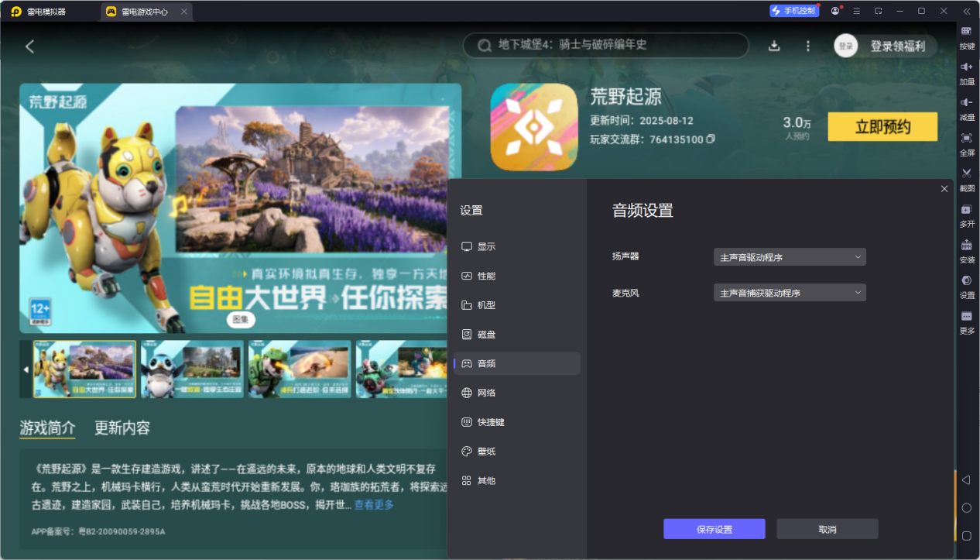This screenshot has height=560, width=980.
Task: Select 其他 in settings menu
Action: [517, 480]
